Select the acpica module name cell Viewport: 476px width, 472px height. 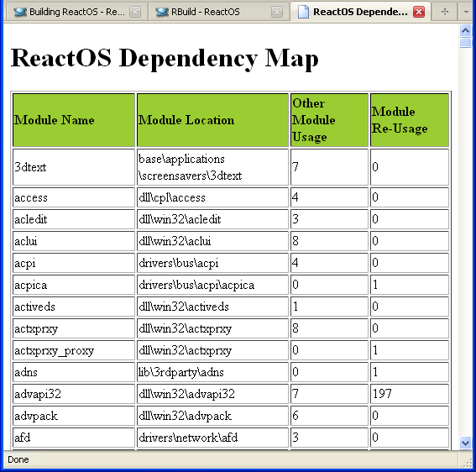[74, 285]
